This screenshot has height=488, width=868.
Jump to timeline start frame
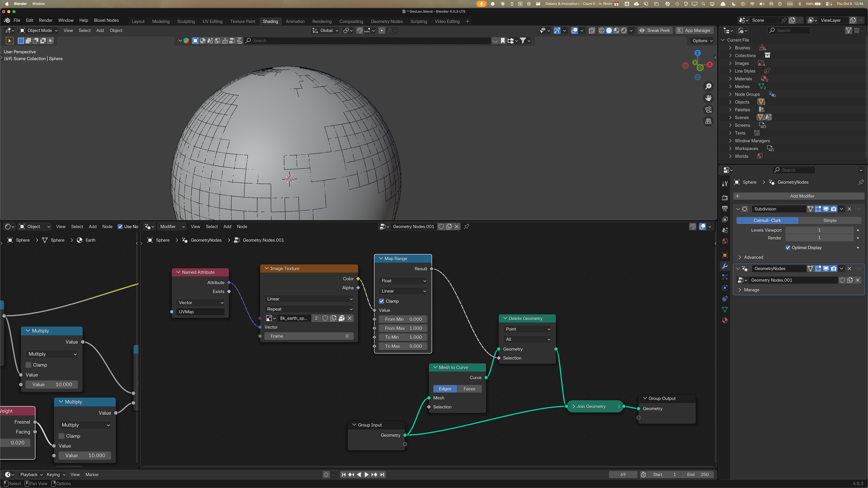click(x=344, y=475)
